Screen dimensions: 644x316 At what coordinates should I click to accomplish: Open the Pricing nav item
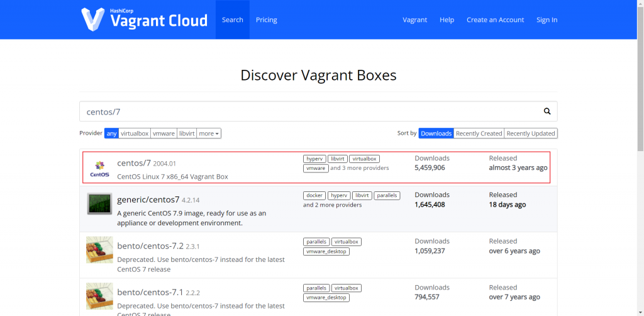click(x=267, y=20)
